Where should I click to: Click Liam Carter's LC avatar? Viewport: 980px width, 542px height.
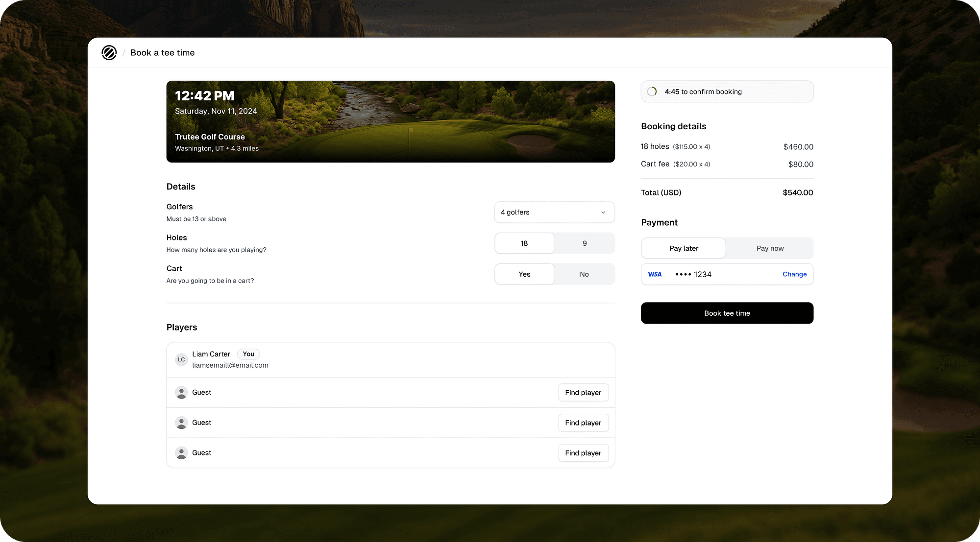pos(181,359)
